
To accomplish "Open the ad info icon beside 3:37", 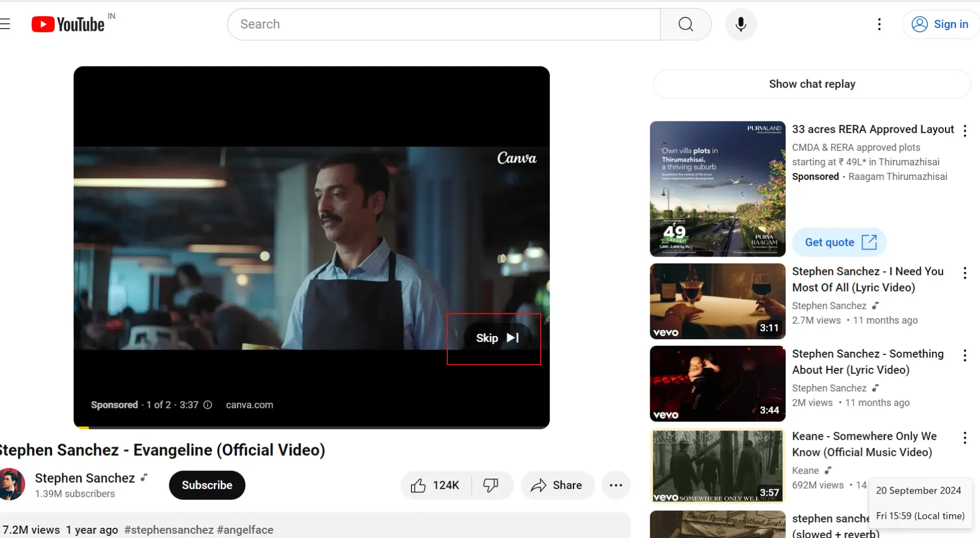I will [x=208, y=405].
